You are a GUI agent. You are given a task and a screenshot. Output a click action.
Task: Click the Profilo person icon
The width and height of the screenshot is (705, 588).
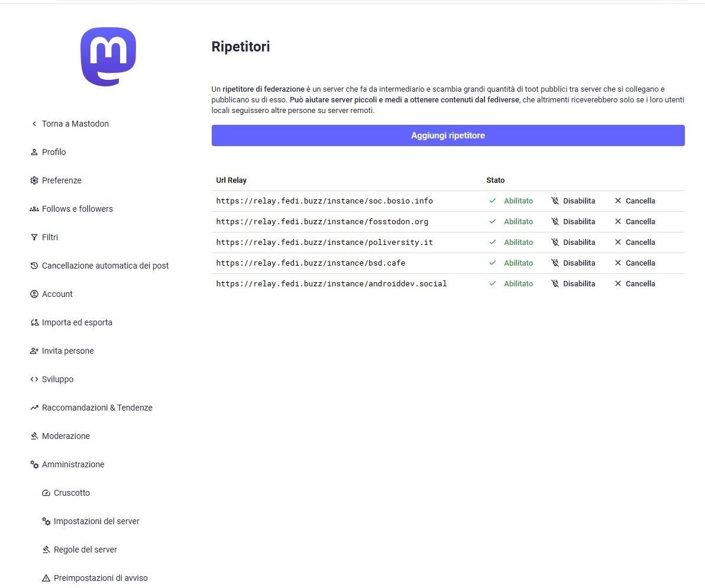coord(34,152)
